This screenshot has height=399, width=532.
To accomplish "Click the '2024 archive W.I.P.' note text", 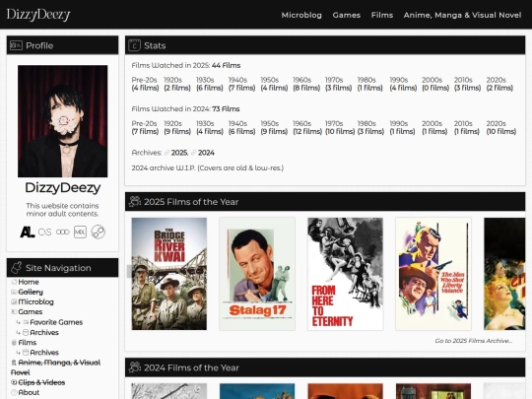I will pyautogui.click(x=207, y=167).
